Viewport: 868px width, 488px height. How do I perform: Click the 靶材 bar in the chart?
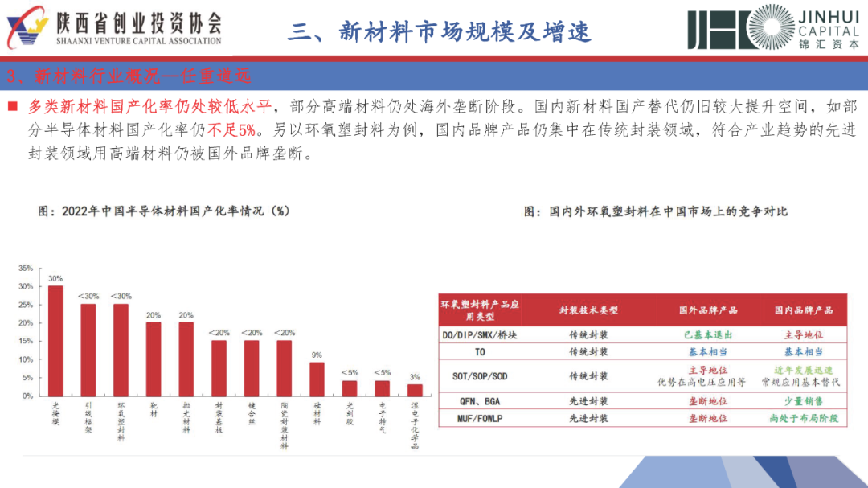click(x=154, y=359)
